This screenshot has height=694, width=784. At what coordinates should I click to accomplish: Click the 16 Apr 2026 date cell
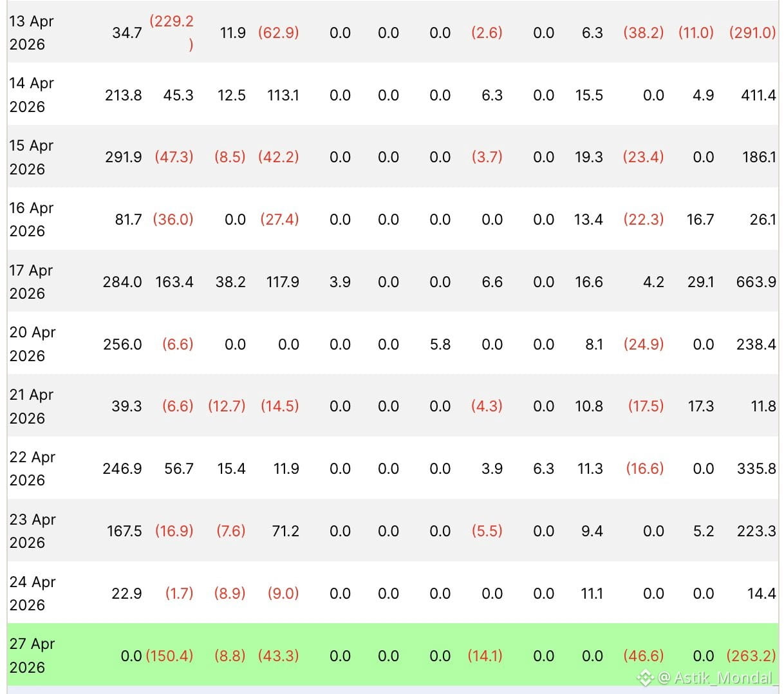pos(32,220)
